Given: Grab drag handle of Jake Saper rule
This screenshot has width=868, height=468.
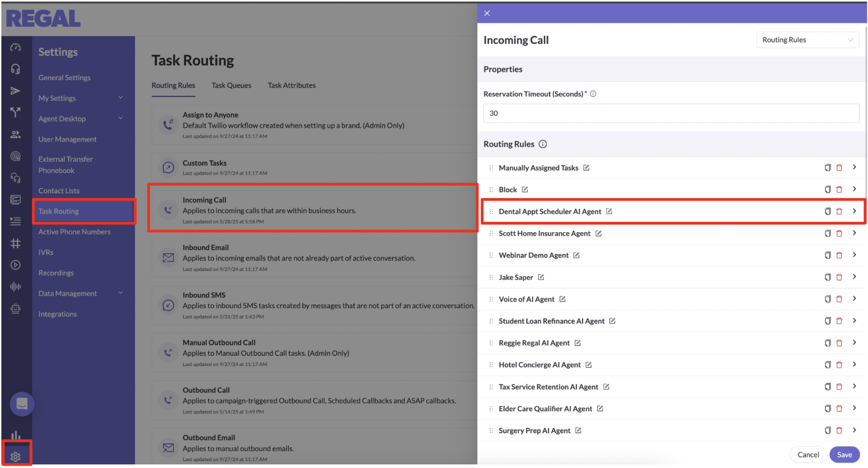Looking at the screenshot, I should coord(491,277).
